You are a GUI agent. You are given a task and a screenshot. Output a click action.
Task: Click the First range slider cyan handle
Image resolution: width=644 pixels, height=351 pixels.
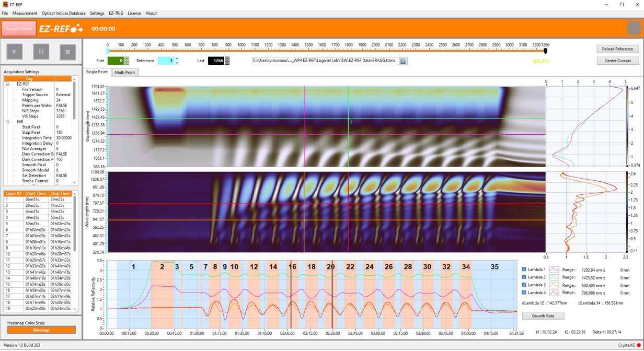point(108,51)
